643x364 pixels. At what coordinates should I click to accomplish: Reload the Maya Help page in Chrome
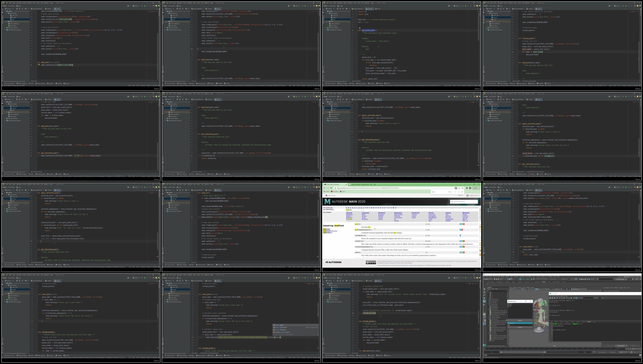tap(331, 188)
